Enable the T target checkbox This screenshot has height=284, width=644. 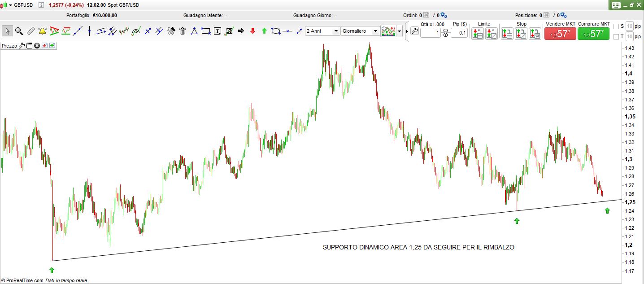pyautogui.click(x=616, y=36)
